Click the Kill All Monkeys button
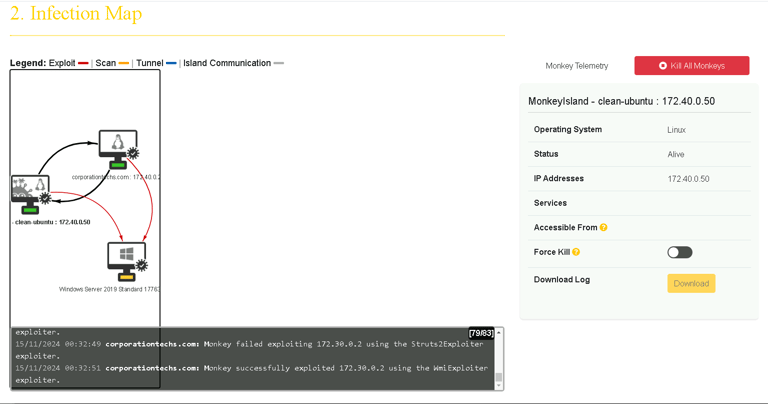The height and width of the screenshot is (404, 768). pyautogui.click(x=692, y=66)
